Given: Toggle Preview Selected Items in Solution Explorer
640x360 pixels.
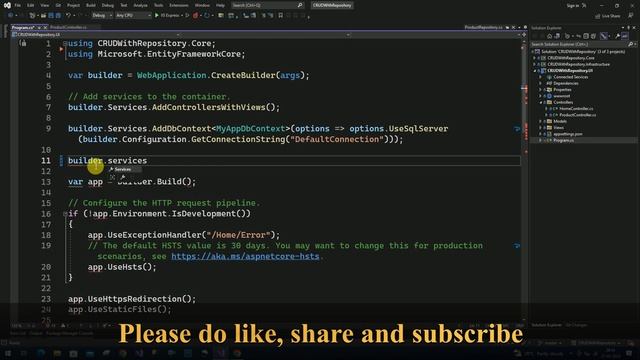Looking at the screenshot, I should tap(625, 36).
